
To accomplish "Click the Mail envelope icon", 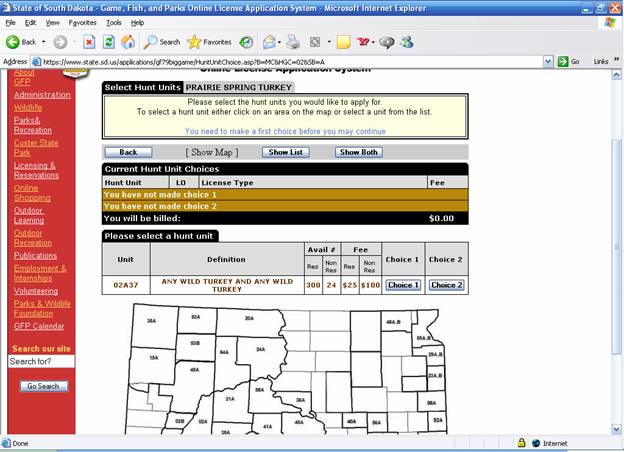I will (269, 42).
